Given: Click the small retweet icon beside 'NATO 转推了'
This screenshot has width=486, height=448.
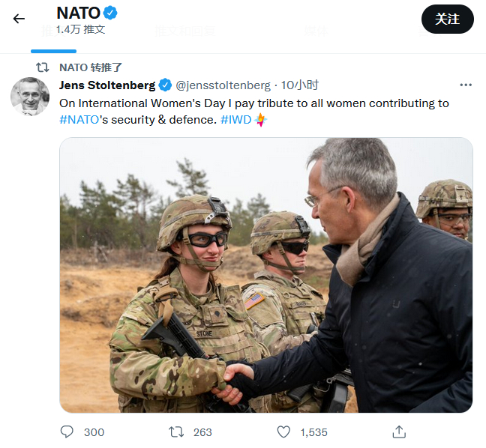Looking at the screenshot, I should click(43, 67).
